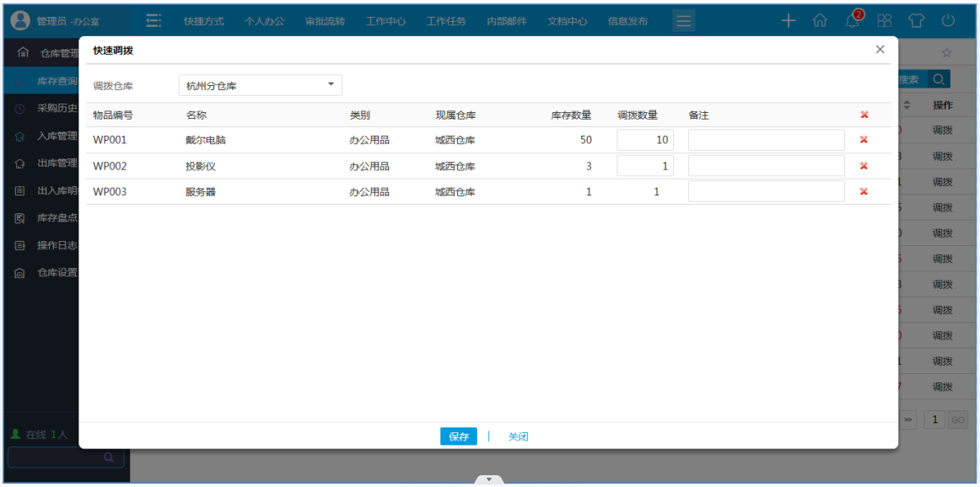
Task: Open the 工作中心 menu
Action: pyautogui.click(x=385, y=21)
